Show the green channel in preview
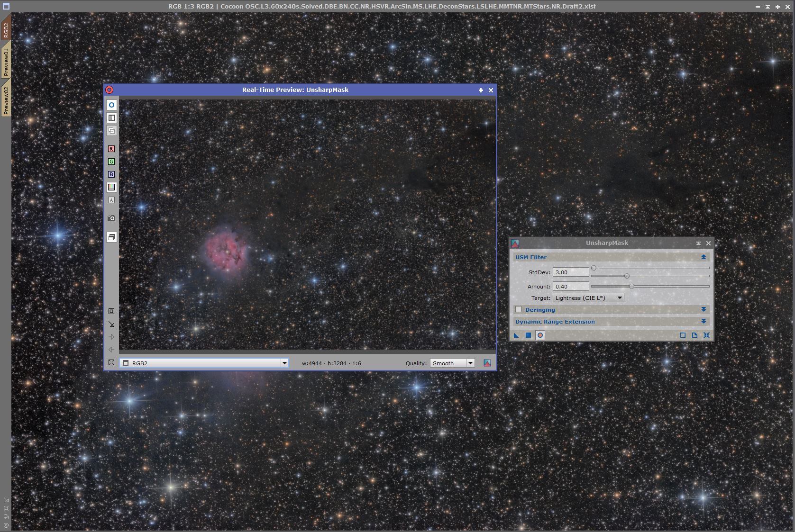The width and height of the screenshot is (795, 532). click(x=111, y=162)
